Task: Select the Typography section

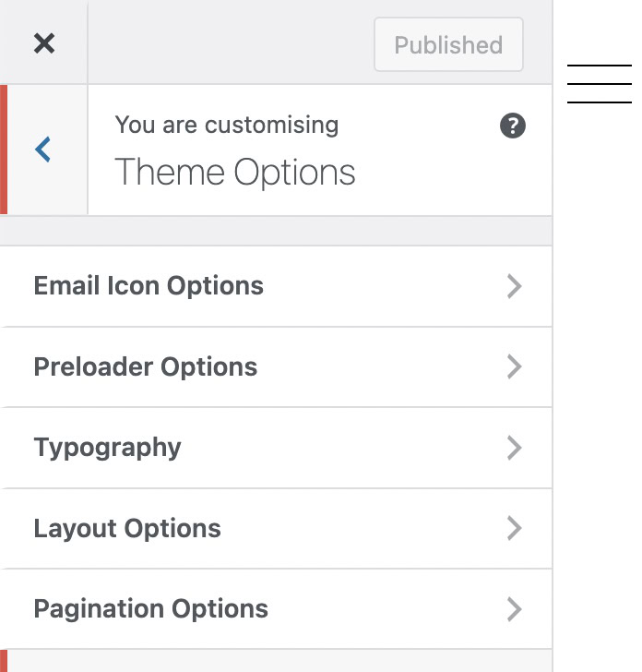Action: 108,448
